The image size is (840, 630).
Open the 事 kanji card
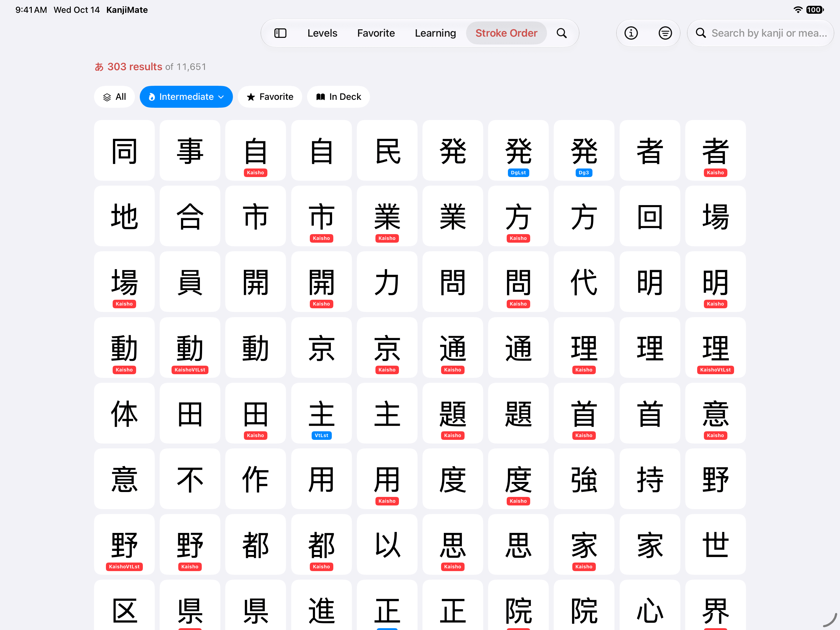pos(190,150)
